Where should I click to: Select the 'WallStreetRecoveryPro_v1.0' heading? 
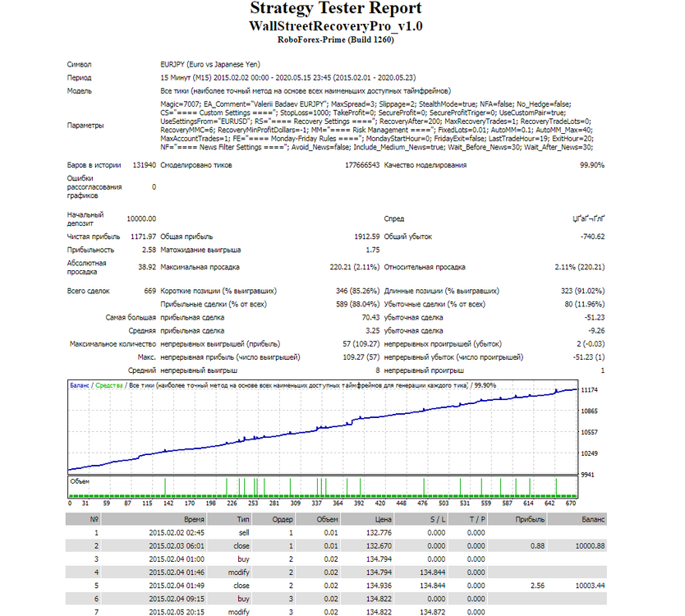click(335, 26)
